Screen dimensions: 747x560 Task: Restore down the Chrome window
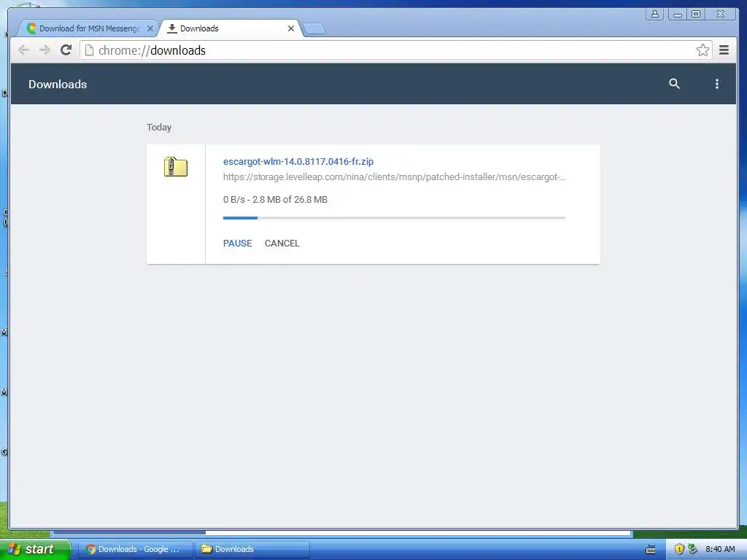[x=695, y=15]
